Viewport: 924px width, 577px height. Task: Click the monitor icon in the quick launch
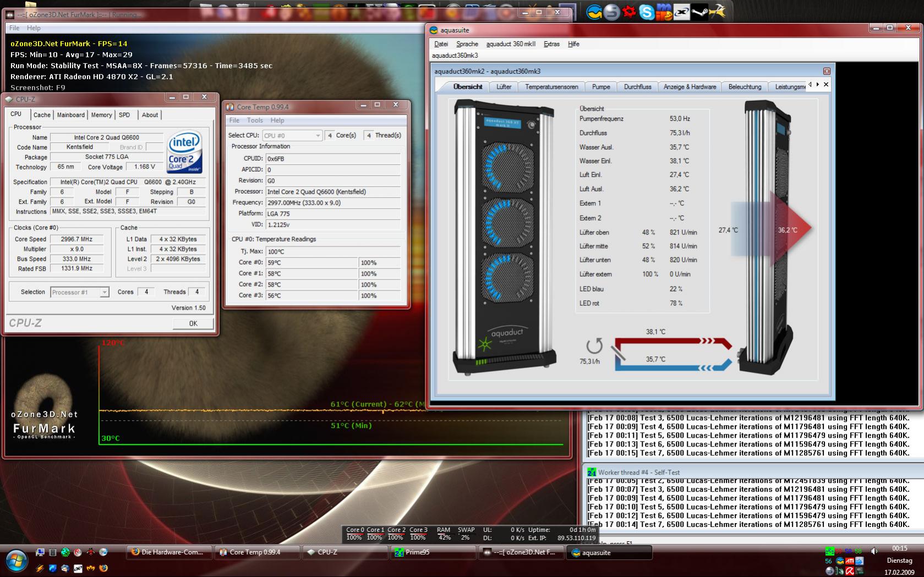point(40,552)
